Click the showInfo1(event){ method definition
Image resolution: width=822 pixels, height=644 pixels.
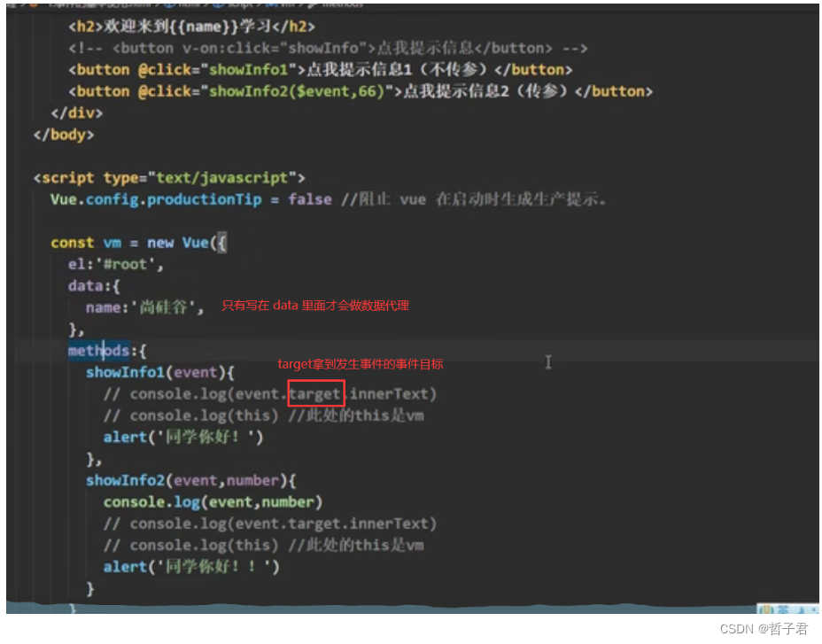click(x=160, y=372)
